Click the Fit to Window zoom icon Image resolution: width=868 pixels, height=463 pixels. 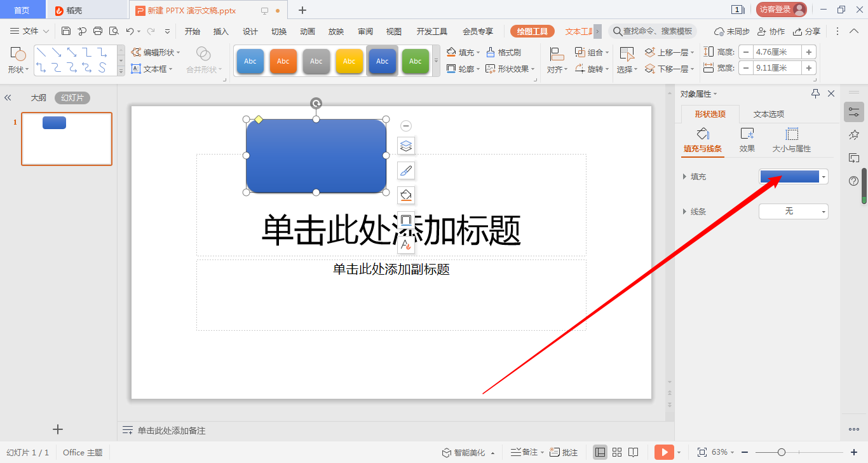click(x=702, y=452)
